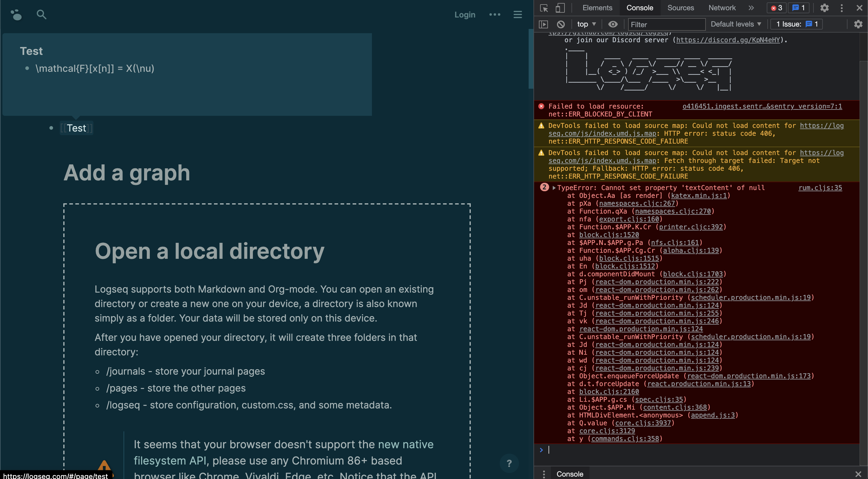Viewport: 868px width, 479px height.
Task: Show the console sidebar panel icon
Action: 543,24
